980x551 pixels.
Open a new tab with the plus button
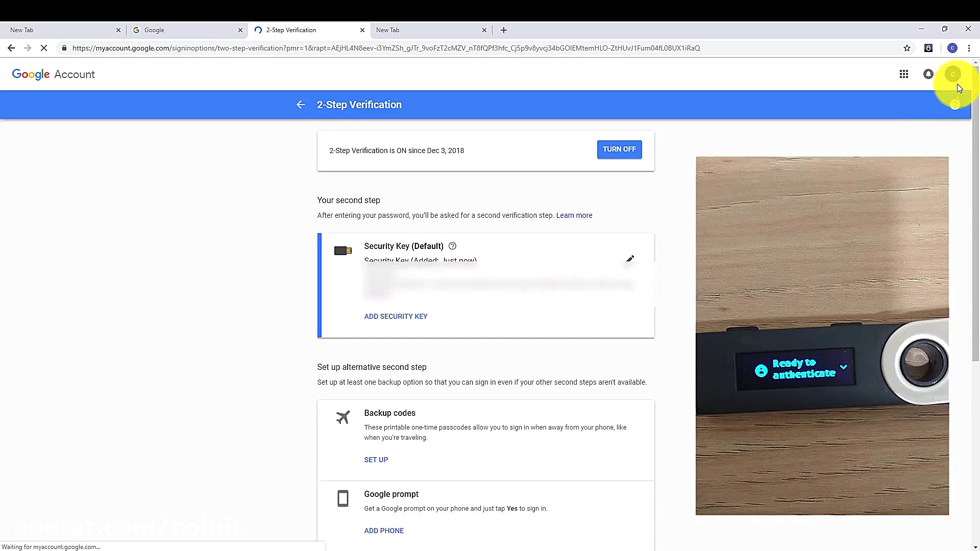(x=504, y=30)
